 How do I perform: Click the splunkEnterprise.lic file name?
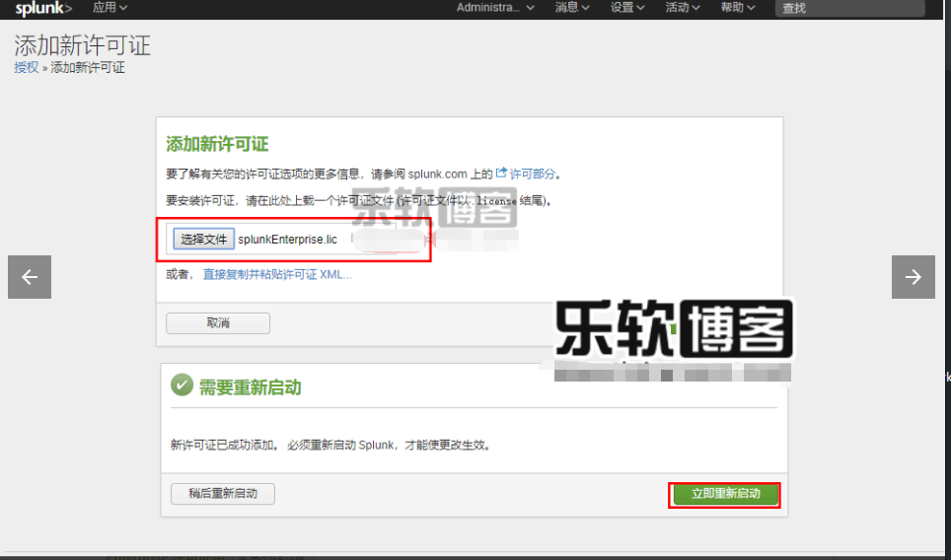click(x=287, y=240)
